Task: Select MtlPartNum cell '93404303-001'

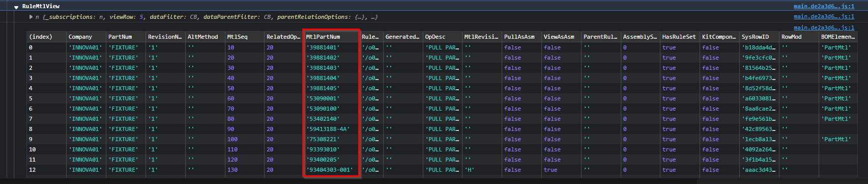Action: [x=332, y=170]
